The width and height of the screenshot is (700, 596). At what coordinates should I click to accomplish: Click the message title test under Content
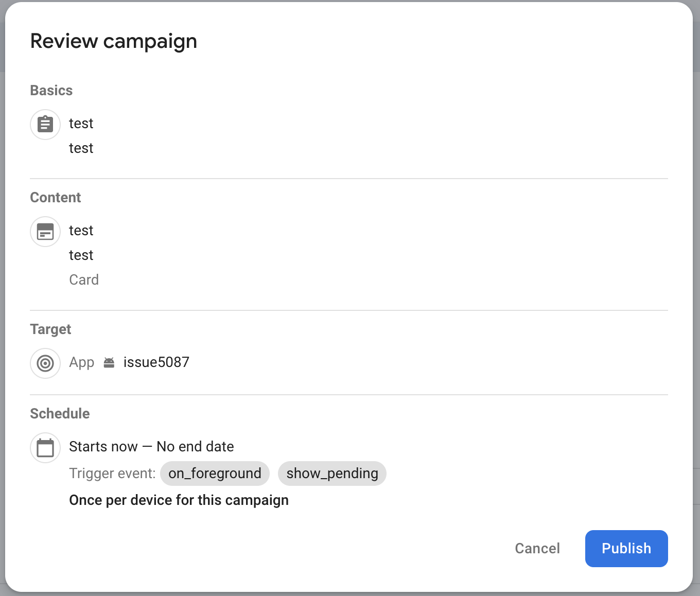(81, 231)
